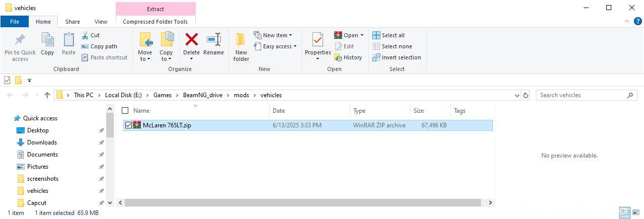Viewport: 644px width, 219px height.
Task: Toggle the select-all checkbox in the column header
Action: (x=125, y=111)
